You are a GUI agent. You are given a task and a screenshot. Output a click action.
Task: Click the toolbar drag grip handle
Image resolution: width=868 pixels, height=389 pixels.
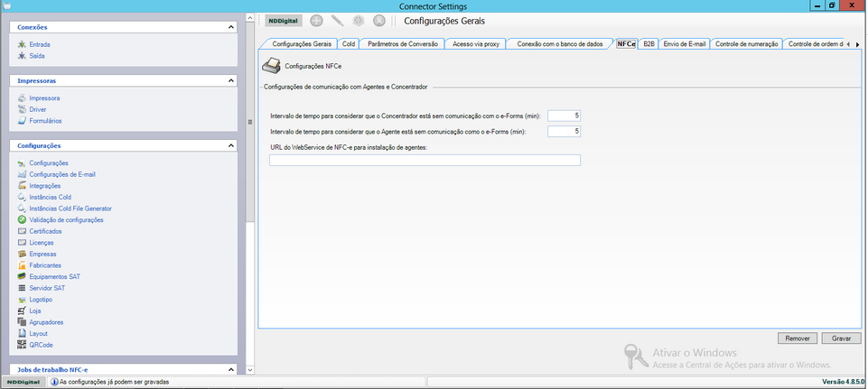click(260, 21)
